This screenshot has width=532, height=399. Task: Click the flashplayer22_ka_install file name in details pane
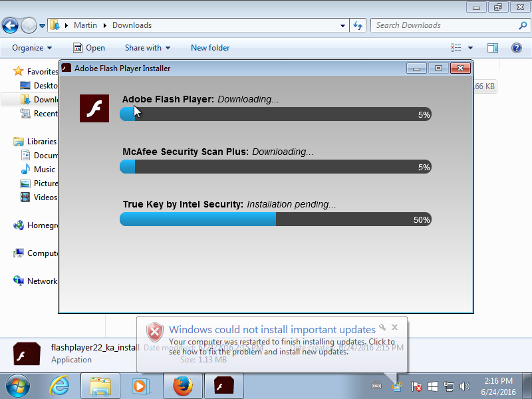pyautogui.click(x=95, y=347)
